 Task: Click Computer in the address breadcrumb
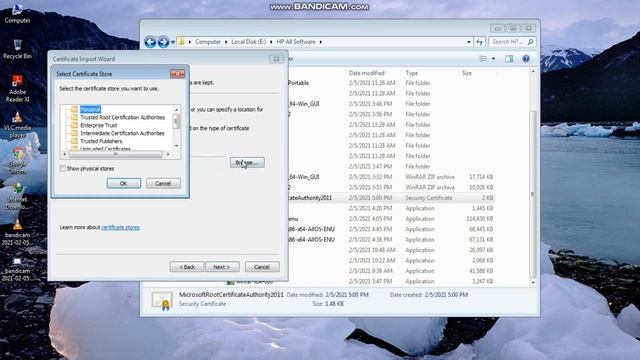208,42
